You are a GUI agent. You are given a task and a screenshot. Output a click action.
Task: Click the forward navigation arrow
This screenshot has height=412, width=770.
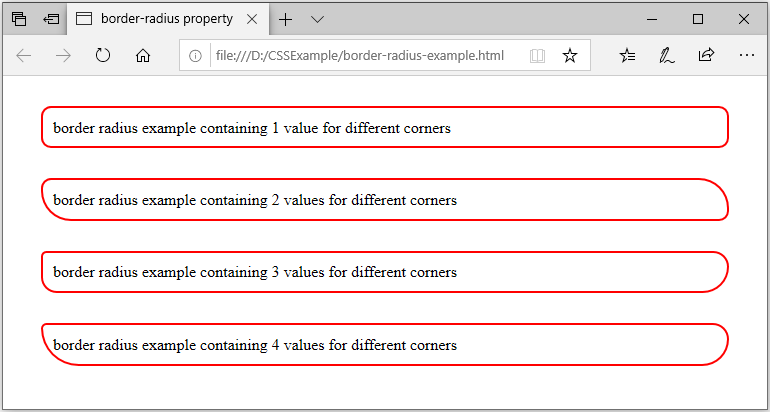[63, 56]
